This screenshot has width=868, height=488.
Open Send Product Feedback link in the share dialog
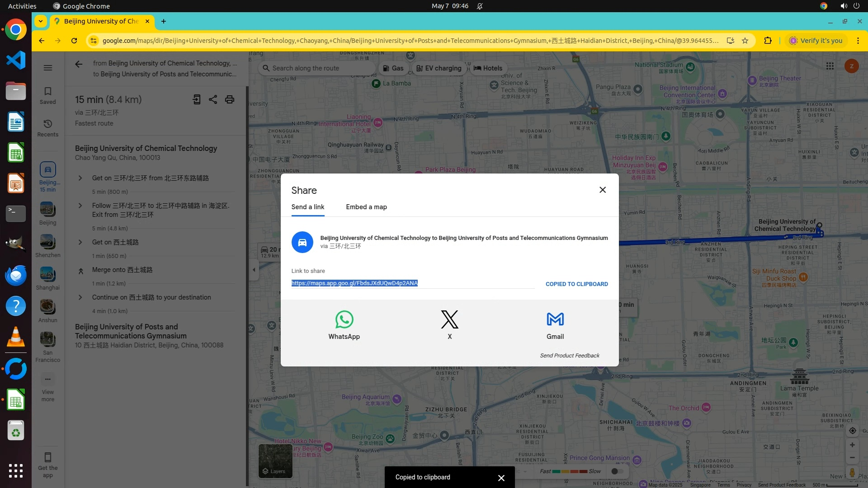tap(569, 356)
